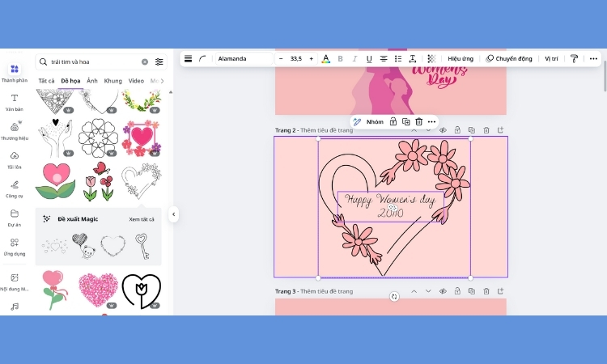Switch to the Ảnh tab

(92, 81)
